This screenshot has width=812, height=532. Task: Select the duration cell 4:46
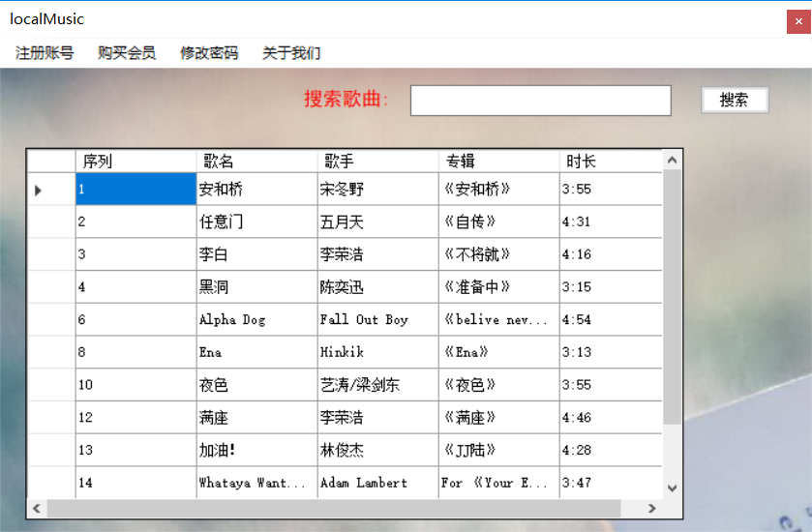611,418
